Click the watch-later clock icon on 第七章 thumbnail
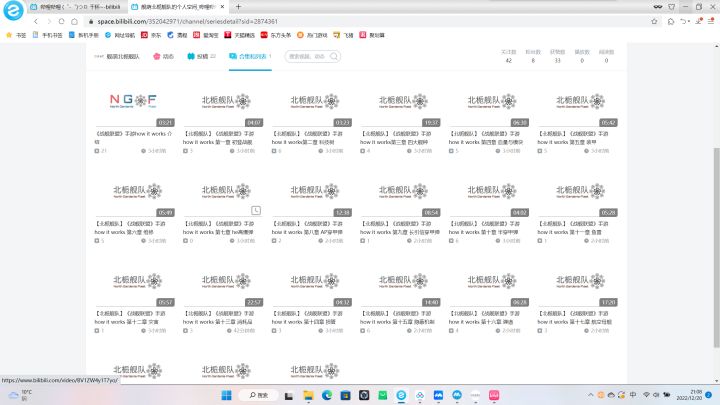This screenshot has width=720, height=405. pyautogui.click(x=256, y=210)
